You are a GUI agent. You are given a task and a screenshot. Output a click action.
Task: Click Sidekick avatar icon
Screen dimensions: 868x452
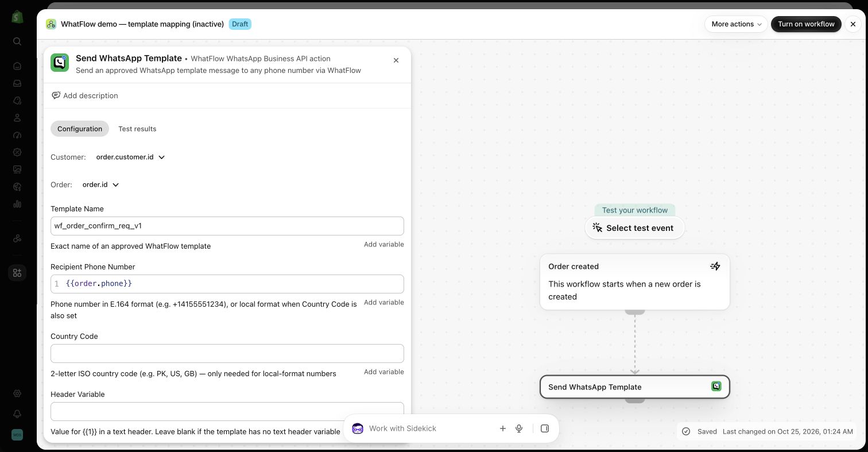tap(358, 428)
